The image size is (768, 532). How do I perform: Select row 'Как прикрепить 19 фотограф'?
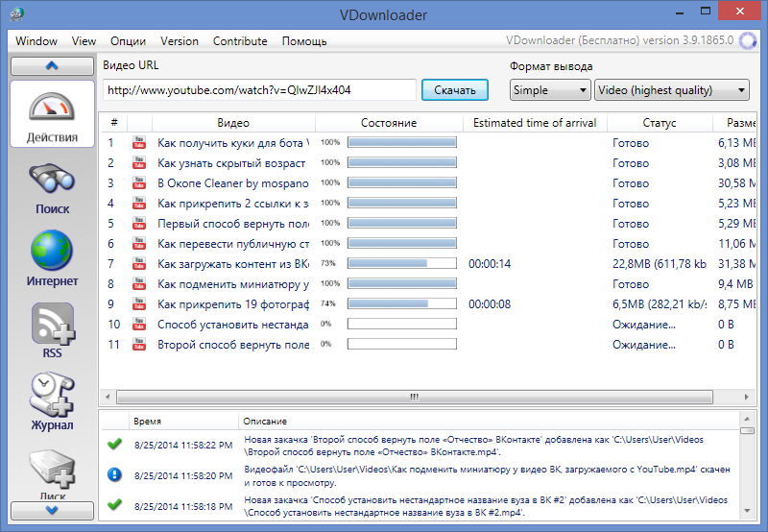coord(428,303)
